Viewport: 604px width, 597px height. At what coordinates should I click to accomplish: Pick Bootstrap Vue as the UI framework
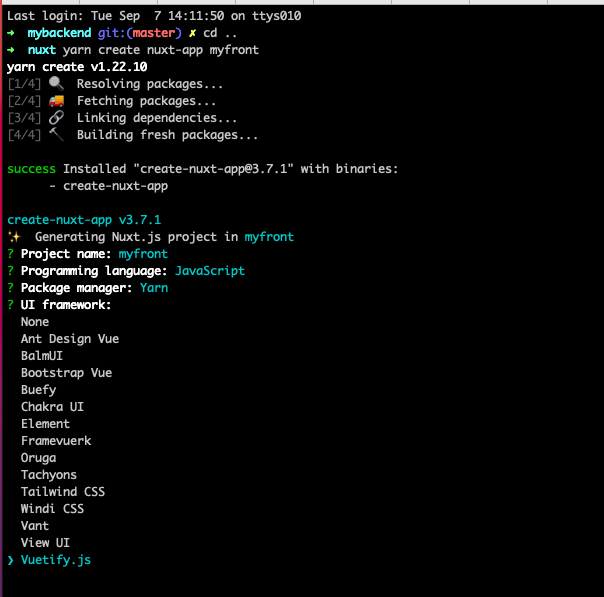[66, 373]
